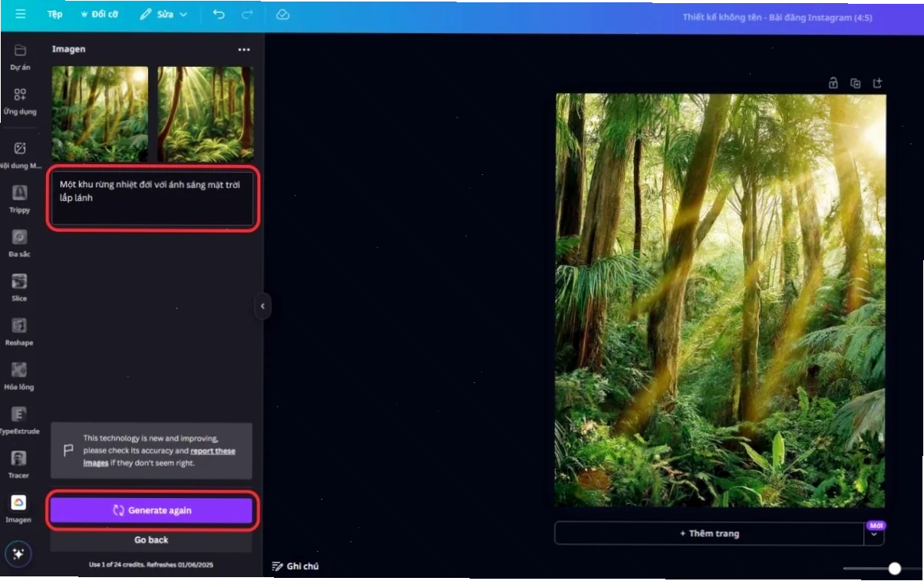Click the Thêm trang button
The image size is (924, 581).
pyautogui.click(x=709, y=533)
